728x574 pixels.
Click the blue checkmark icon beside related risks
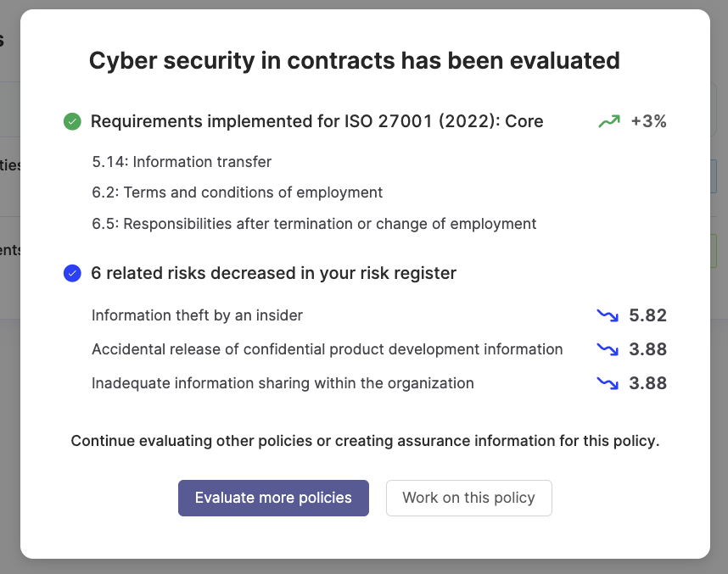72,273
